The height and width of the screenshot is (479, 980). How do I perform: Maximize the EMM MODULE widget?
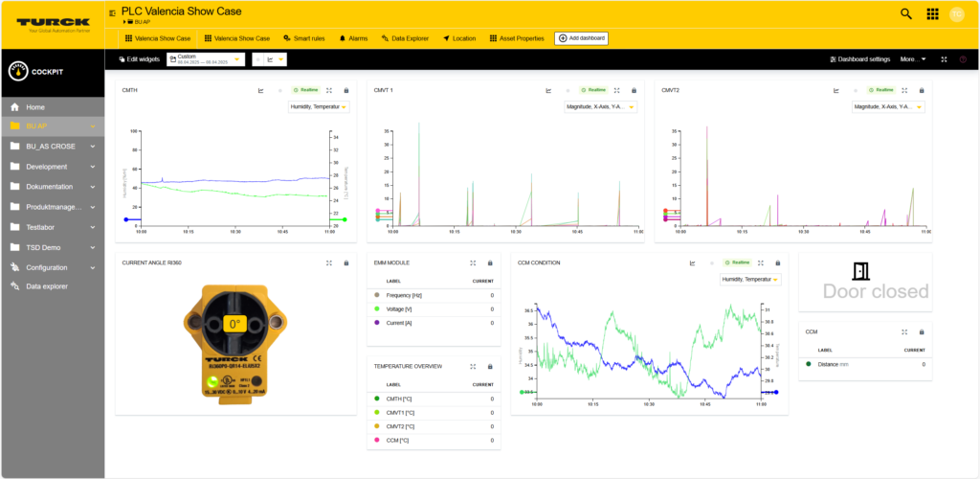[473, 262]
